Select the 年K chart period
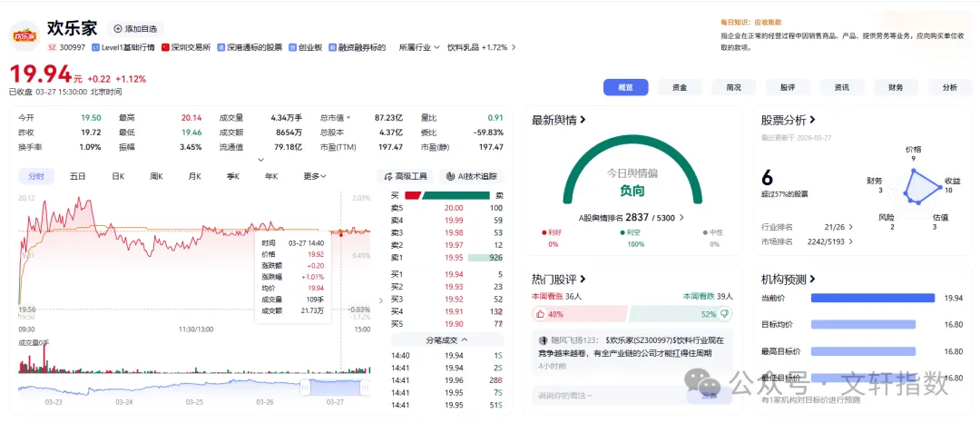The height and width of the screenshot is (423, 980). (270, 176)
